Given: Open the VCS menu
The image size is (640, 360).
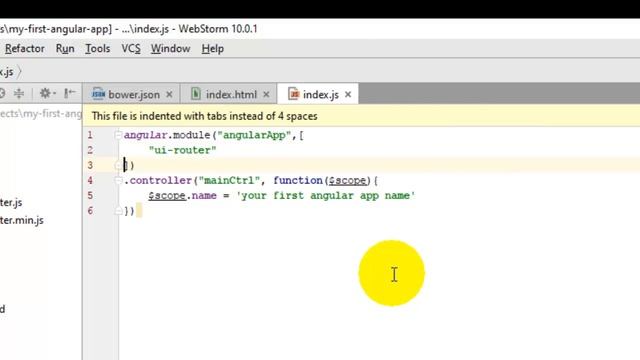Looking at the screenshot, I should pos(131,49).
